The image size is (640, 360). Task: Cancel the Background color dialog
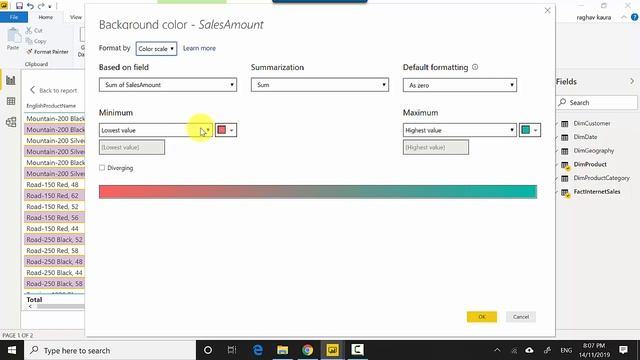click(521, 317)
